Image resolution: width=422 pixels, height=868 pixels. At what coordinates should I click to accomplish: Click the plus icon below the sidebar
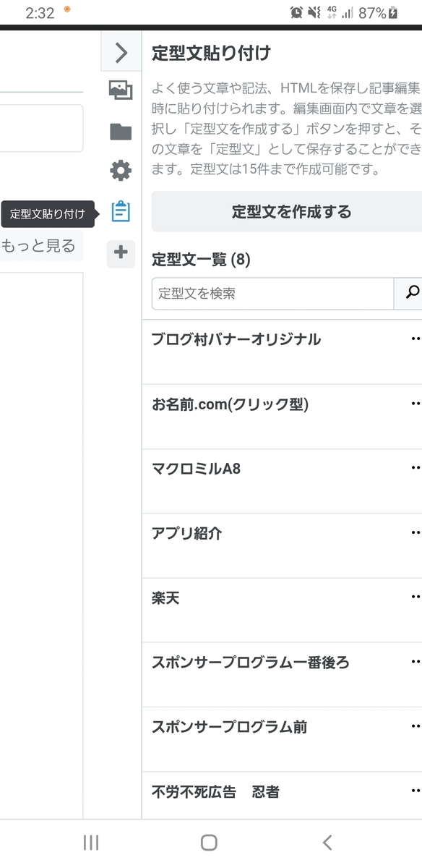(121, 254)
